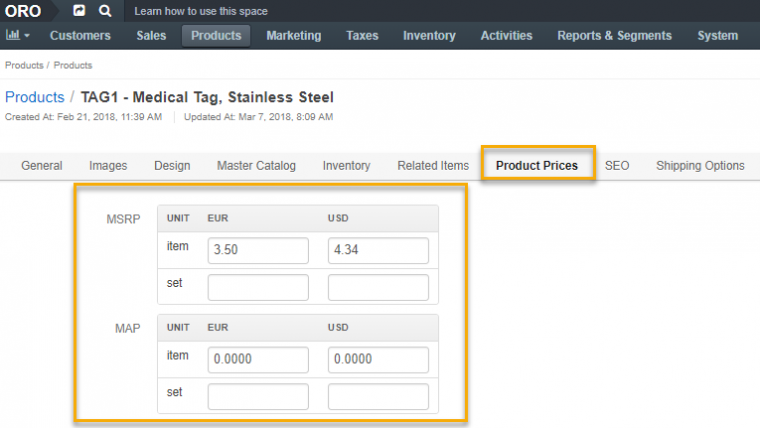The width and height of the screenshot is (760, 428).
Task: Click the MSRP item EUR price field
Action: tap(258, 250)
